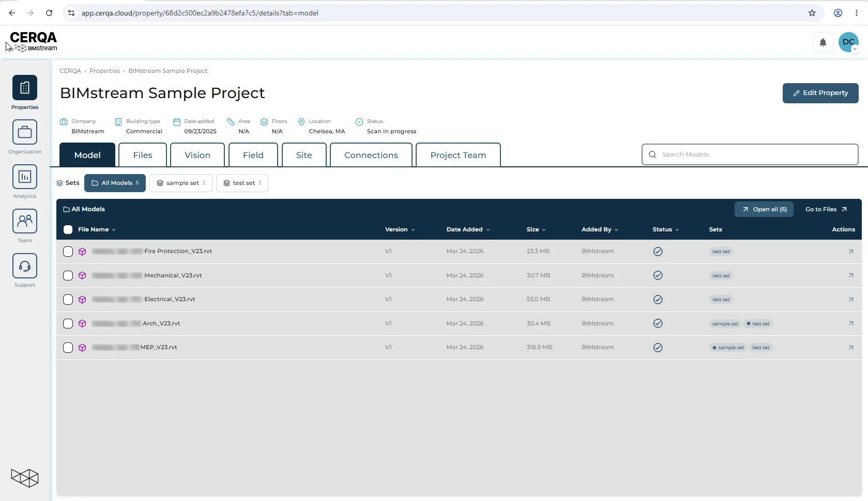
Task: Check the box for Fire Protection_V23.rvt
Action: 68,252
